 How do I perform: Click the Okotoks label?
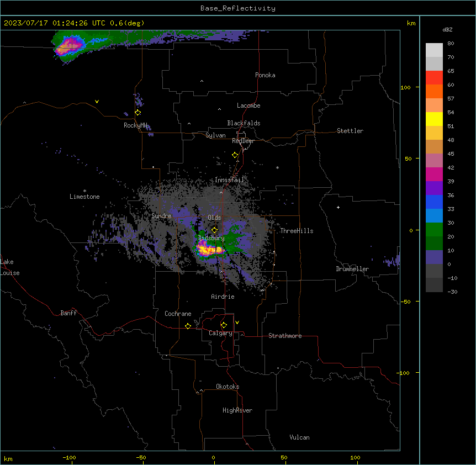point(228,387)
